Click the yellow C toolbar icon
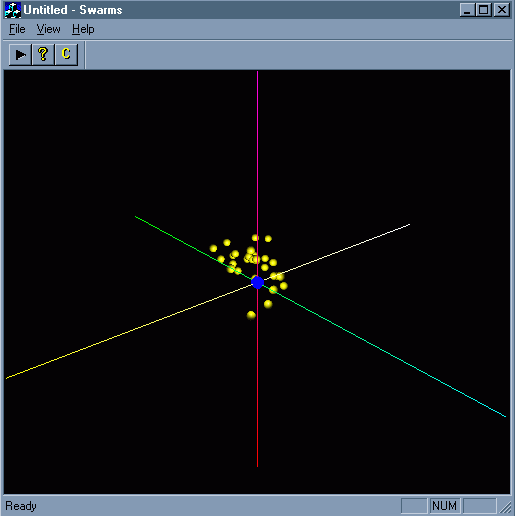Image resolution: width=515 pixels, height=516 pixels. click(x=66, y=54)
